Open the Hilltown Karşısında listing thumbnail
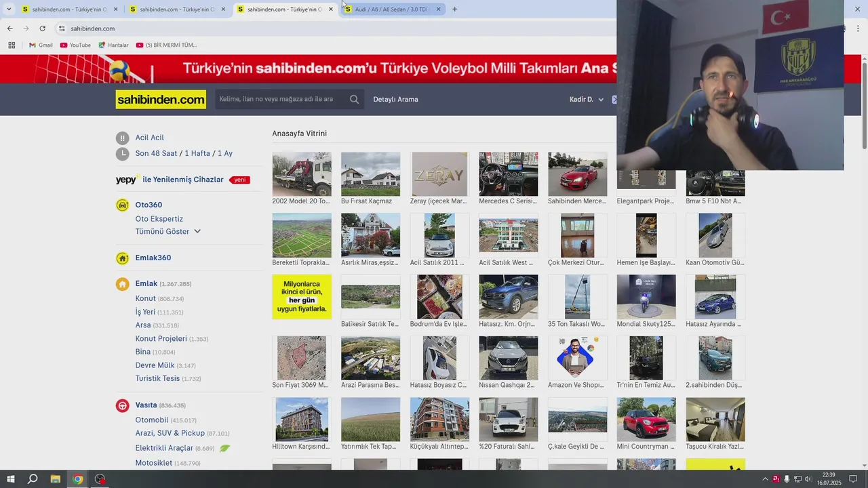Image resolution: width=868 pixels, height=488 pixels. pos(302,420)
